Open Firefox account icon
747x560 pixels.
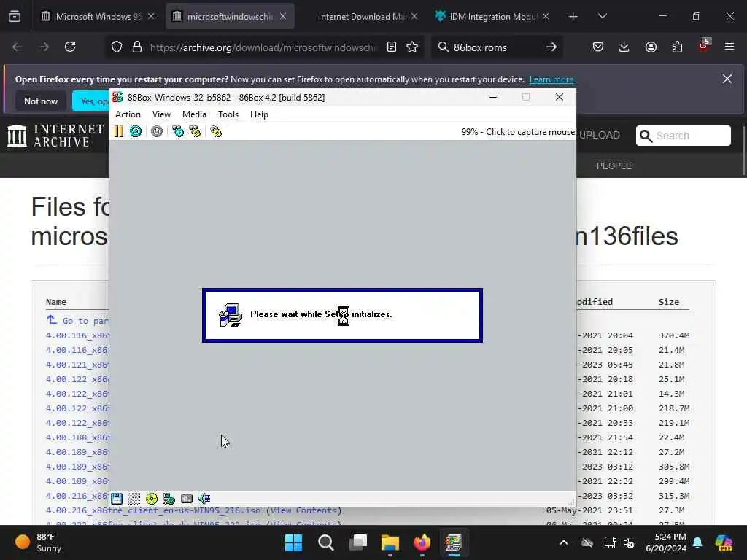coord(651,47)
